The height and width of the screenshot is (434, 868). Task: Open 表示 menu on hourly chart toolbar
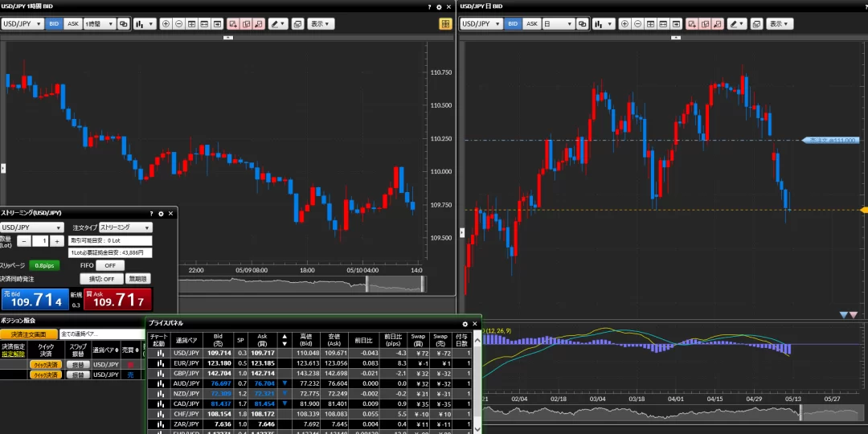pos(321,24)
